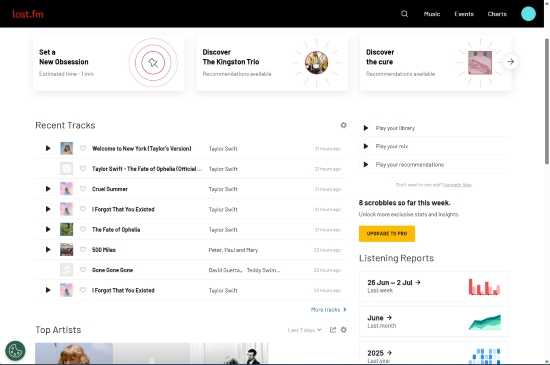
Task: Play Cruel Summer track
Action: [x=48, y=189]
